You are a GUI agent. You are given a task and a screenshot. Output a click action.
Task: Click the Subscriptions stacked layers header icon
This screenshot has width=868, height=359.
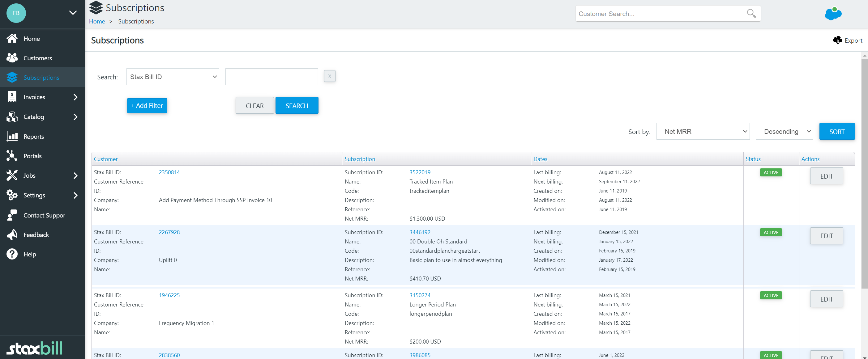click(x=96, y=8)
